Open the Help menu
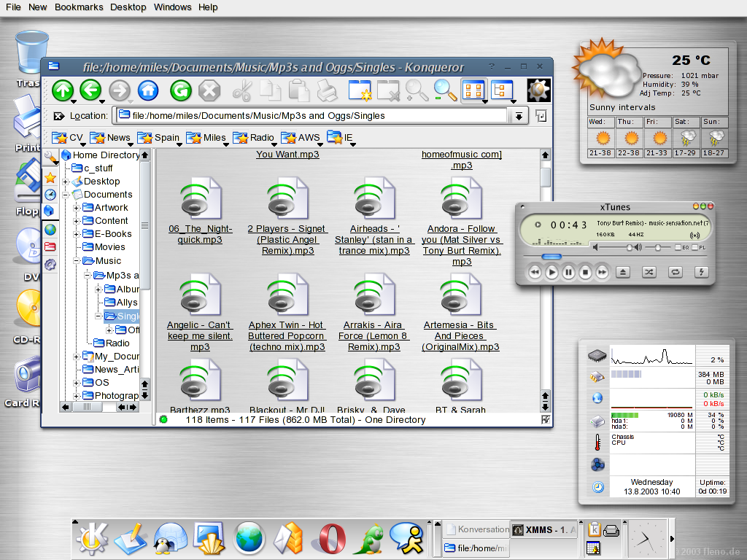The width and height of the screenshot is (747, 560). 208,7
